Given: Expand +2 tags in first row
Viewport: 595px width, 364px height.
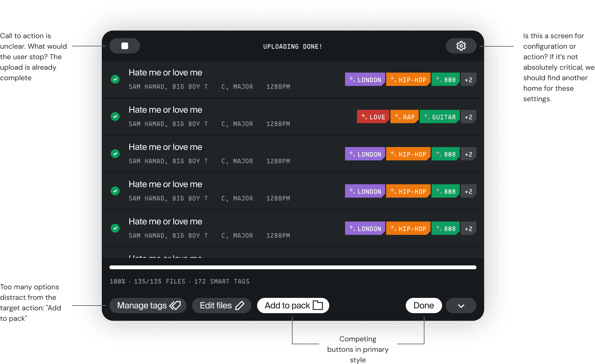Looking at the screenshot, I should [x=468, y=79].
